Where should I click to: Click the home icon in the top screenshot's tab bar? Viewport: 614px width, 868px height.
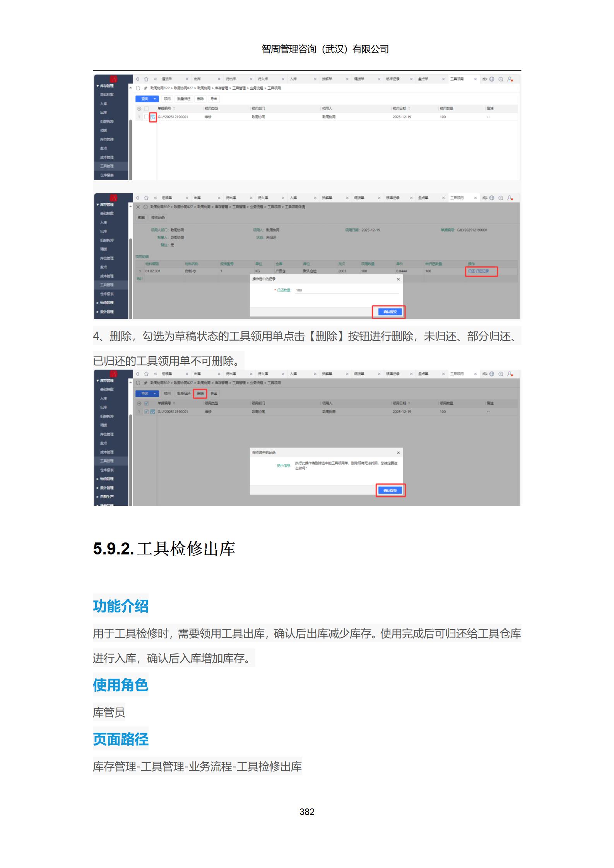pyautogui.click(x=146, y=79)
